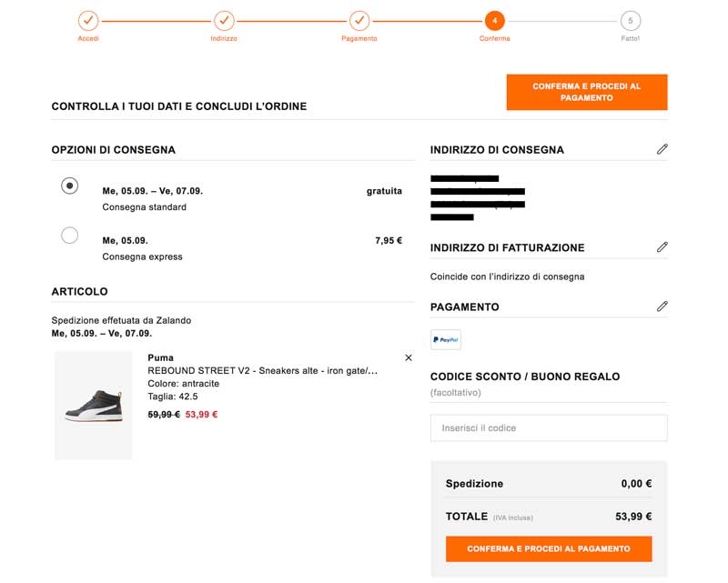Edit the billing address with pencil icon
Viewport: 728px width, 583px height.
pyautogui.click(x=662, y=247)
